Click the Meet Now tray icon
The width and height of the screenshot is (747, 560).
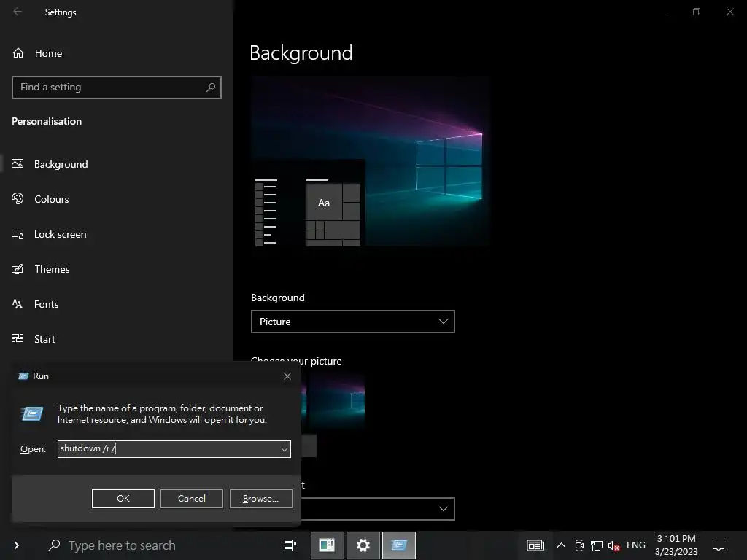tap(579, 545)
